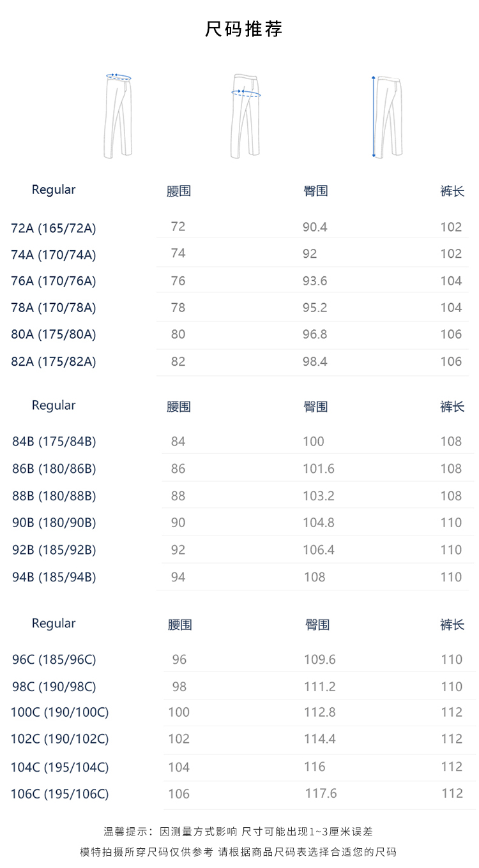The width and height of the screenshot is (479, 868).
Task: Click the hip value 117.6
Action: tap(321, 793)
